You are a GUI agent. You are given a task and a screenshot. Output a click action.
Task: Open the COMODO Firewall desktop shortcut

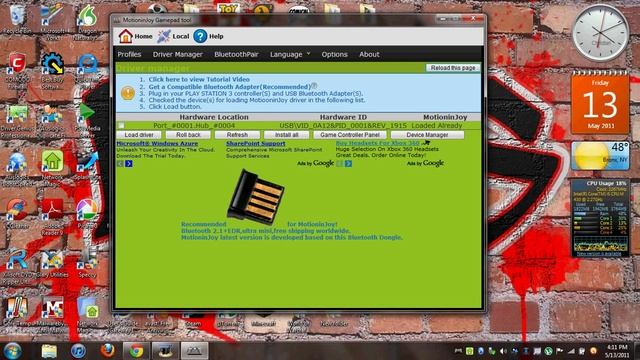coord(16,71)
